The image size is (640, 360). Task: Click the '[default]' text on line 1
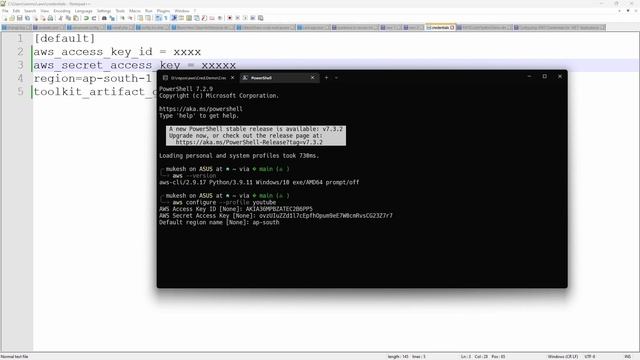pyautogui.click(x=64, y=38)
